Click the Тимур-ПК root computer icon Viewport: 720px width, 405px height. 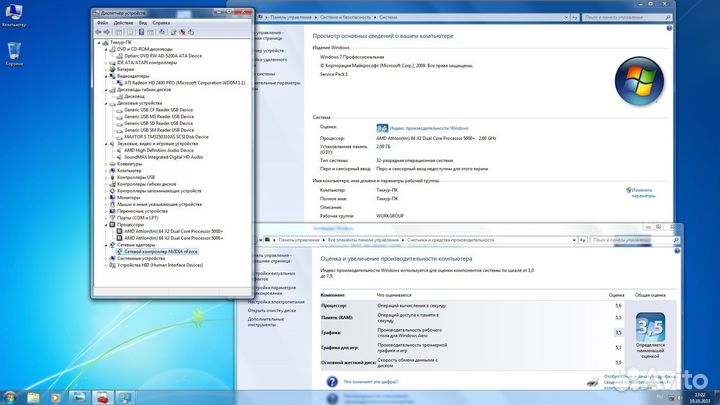(x=106, y=42)
